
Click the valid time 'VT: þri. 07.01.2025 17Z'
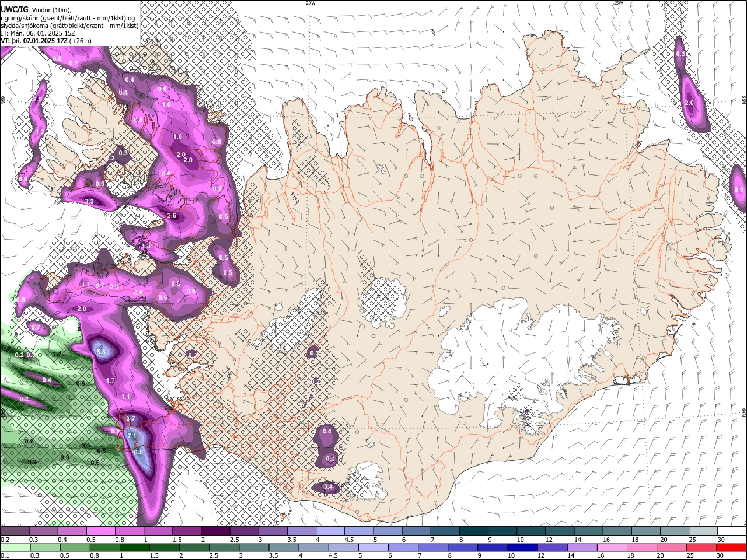click(x=34, y=41)
